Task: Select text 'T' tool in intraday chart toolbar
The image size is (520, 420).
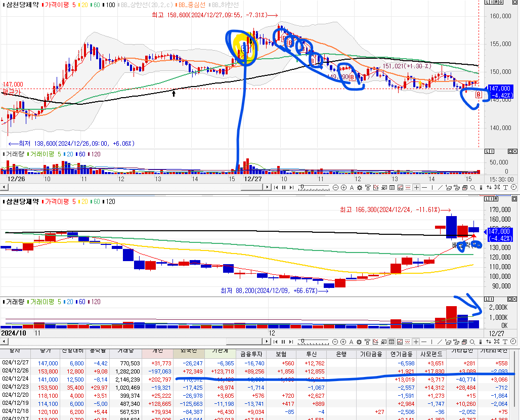Action: (x=505, y=187)
